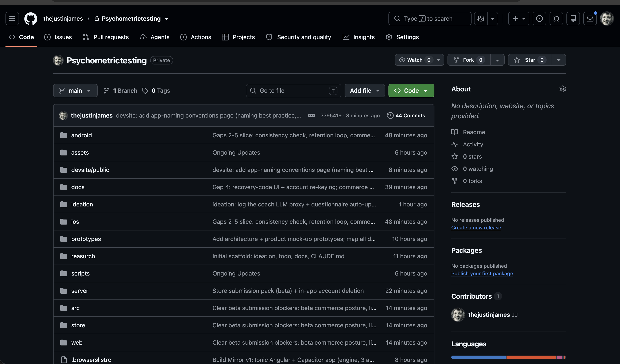Toggle Watch on this repository
Image resolution: width=620 pixels, height=364 pixels.
419,60
